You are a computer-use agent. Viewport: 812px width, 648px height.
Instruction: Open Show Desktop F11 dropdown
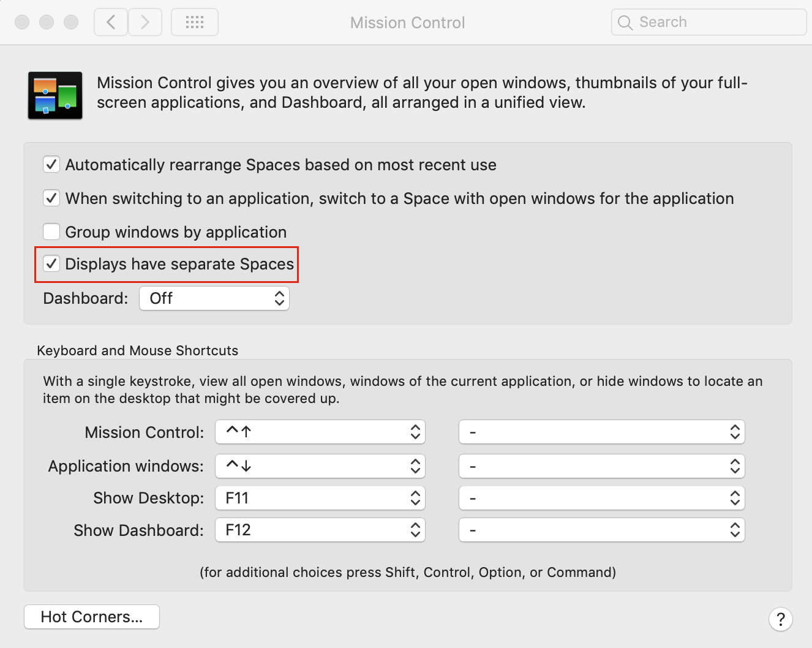click(320, 498)
